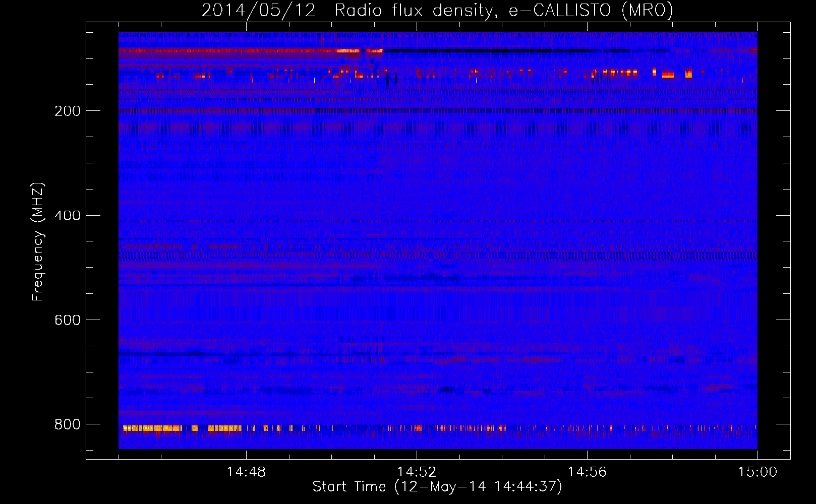This screenshot has height=504, width=816.
Task: Click the 'Frequency (MHZ)' y-axis label
Action: pos(38,242)
